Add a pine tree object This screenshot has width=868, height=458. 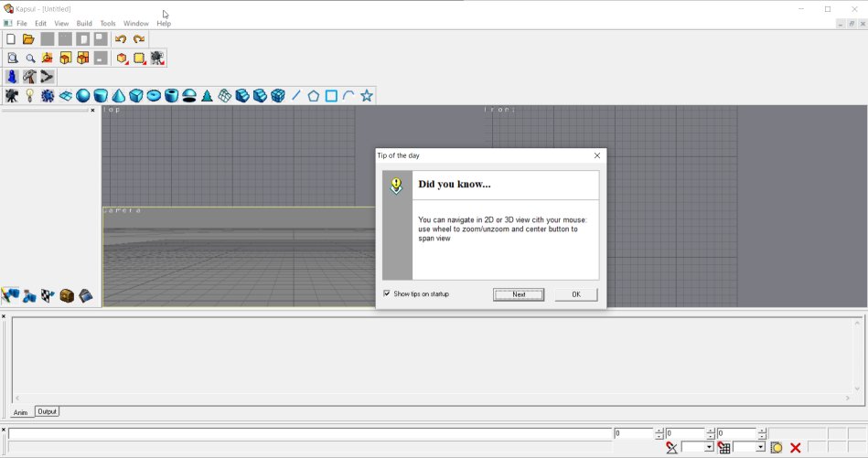tap(207, 96)
